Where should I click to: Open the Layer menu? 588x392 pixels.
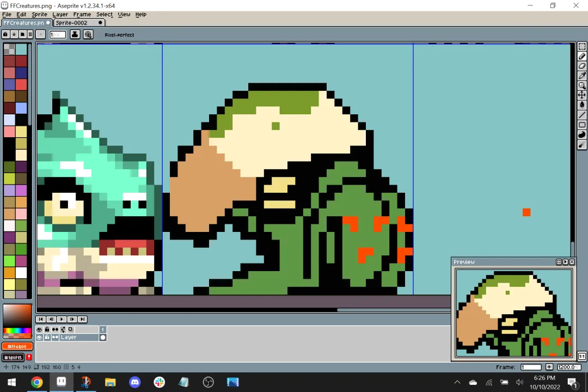point(60,14)
